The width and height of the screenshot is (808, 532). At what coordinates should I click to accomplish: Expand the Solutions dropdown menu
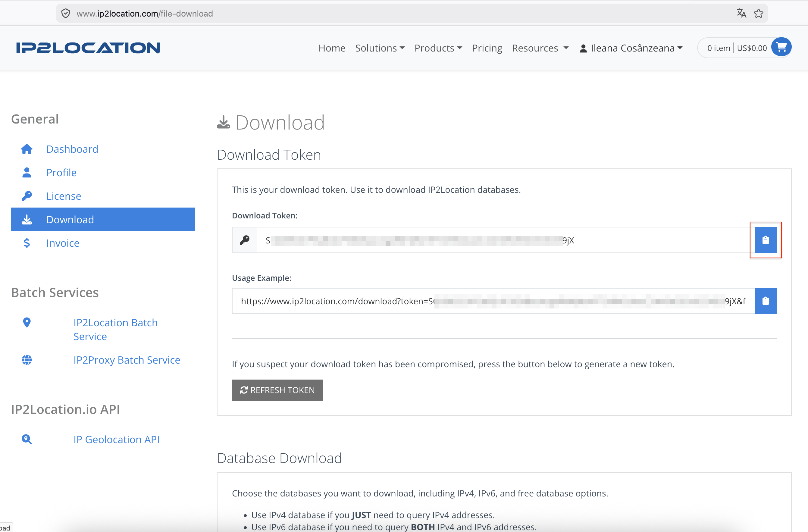pos(380,48)
